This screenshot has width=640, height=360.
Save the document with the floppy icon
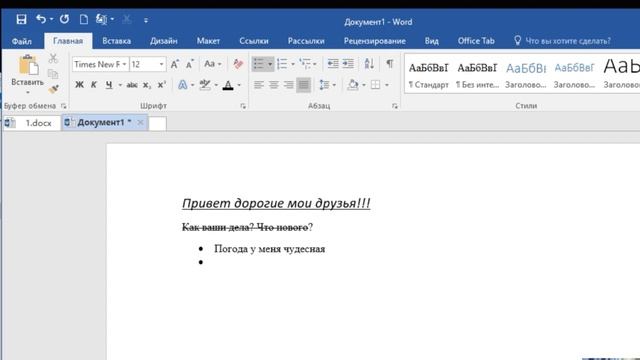(21, 19)
